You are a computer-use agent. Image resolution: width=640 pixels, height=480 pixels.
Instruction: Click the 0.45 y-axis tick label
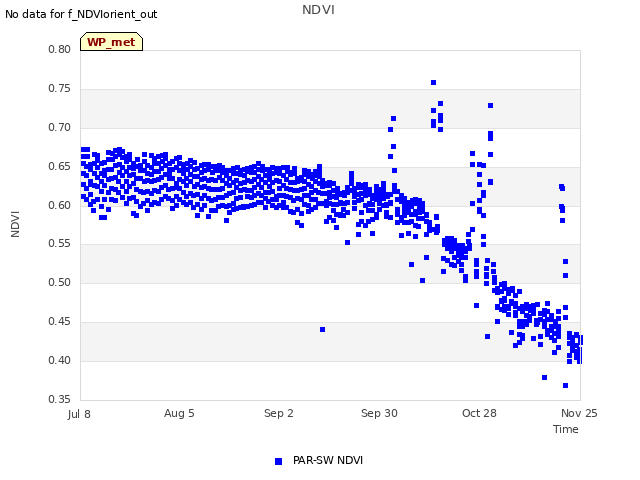[60, 322]
